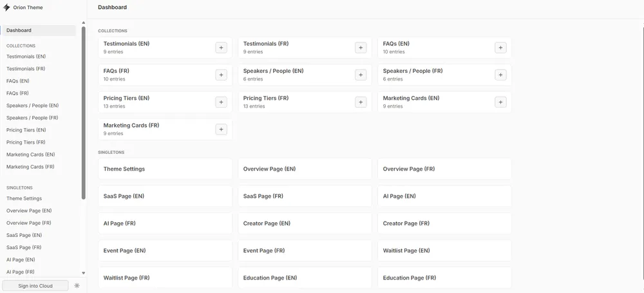Open the SaaS Page (FR) singleton card
Screen dimensions: 644x293
tap(305, 196)
